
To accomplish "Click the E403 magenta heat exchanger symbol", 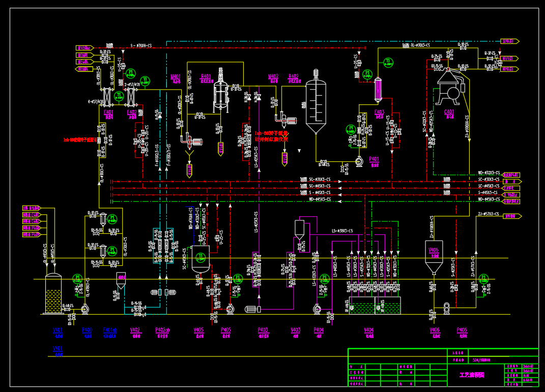I will click(x=378, y=90).
